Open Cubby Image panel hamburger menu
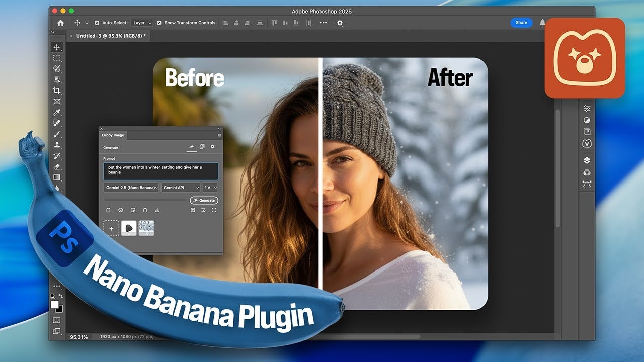The image size is (644, 362). point(219,135)
